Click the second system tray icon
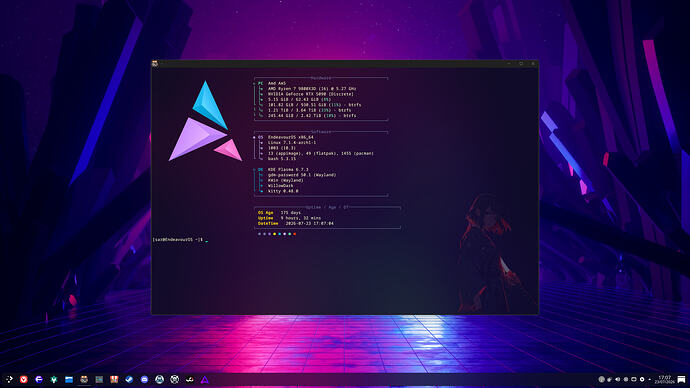690x388 pixels. click(x=609, y=379)
